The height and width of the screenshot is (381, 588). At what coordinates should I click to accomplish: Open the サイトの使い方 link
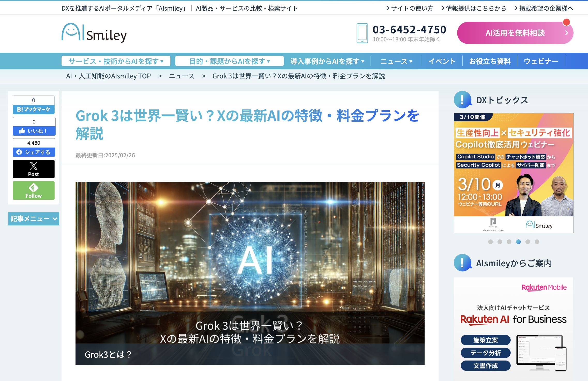tap(410, 8)
